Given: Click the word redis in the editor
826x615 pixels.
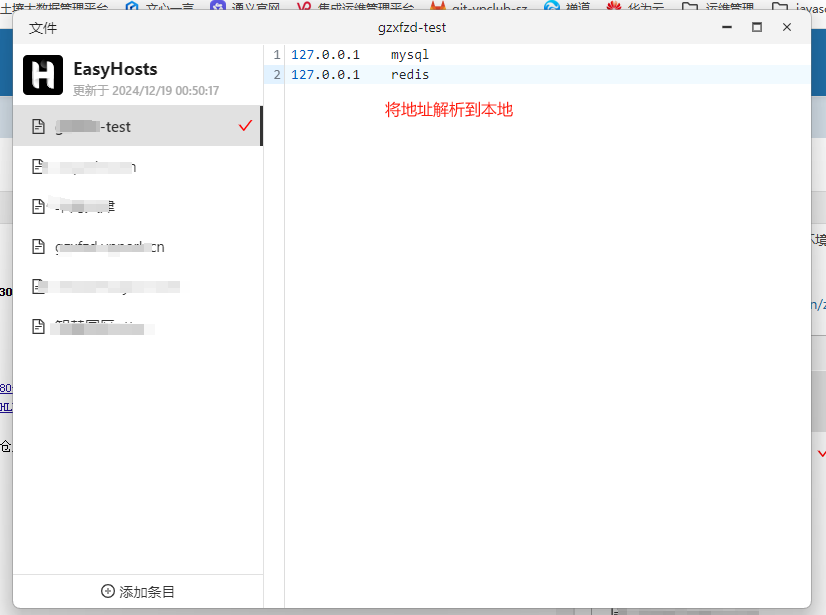Looking at the screenshot, I should [410, 75].
